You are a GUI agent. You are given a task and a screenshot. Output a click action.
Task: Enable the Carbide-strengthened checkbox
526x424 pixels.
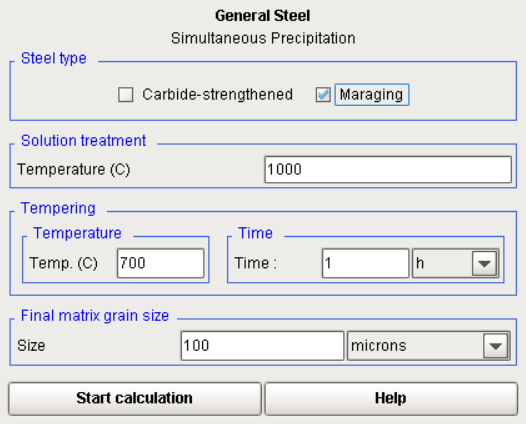pos(125,95)
